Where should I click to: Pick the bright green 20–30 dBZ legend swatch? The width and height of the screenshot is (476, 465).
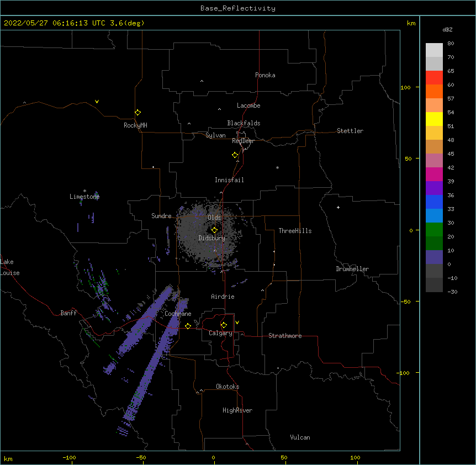[434, 230]
